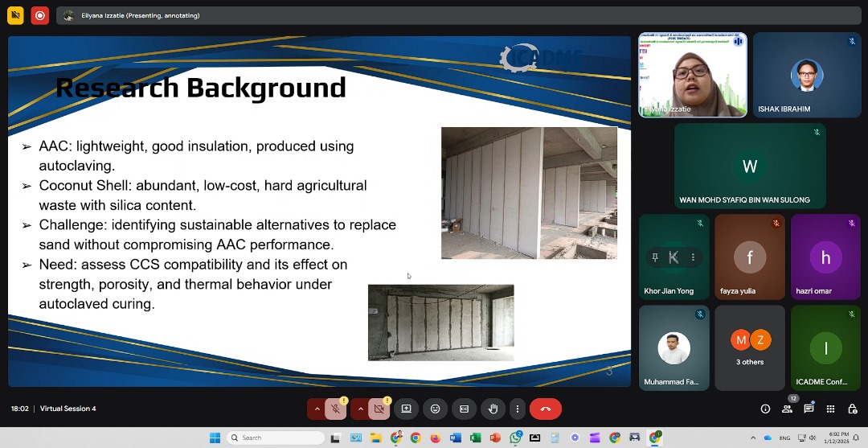This screenshot has width=868, height=448.
Task: Show hidden icons in system tray
Action: point(752,438)
